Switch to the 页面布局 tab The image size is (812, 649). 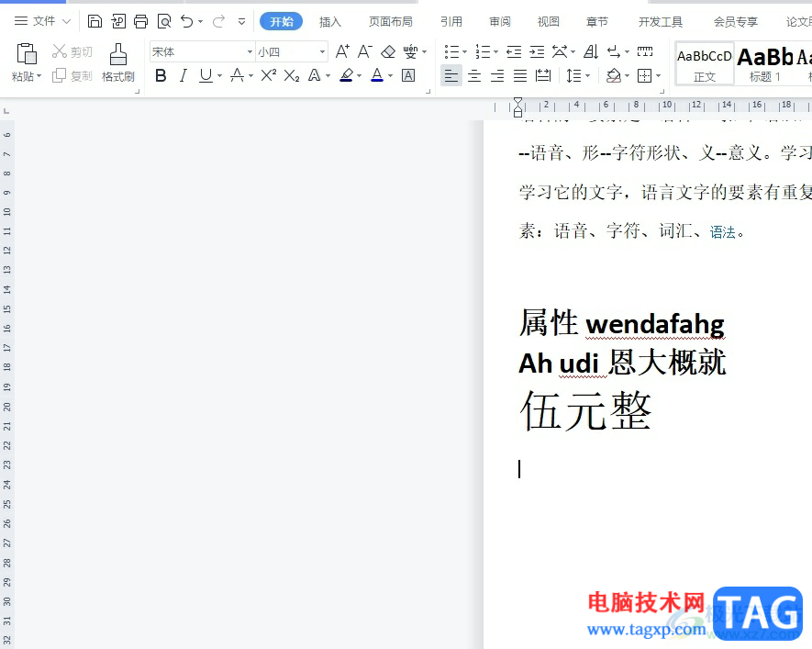391,22
